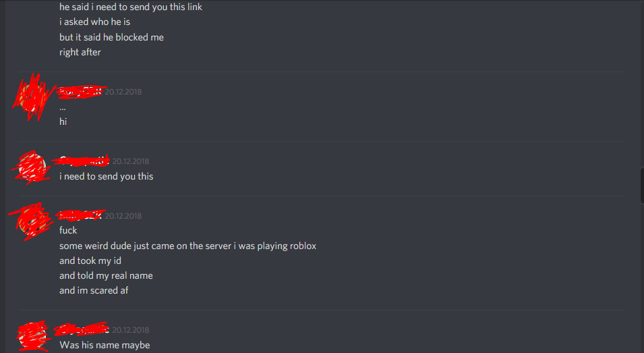Click the message "i need to send you this"

[x=107, y=176]
